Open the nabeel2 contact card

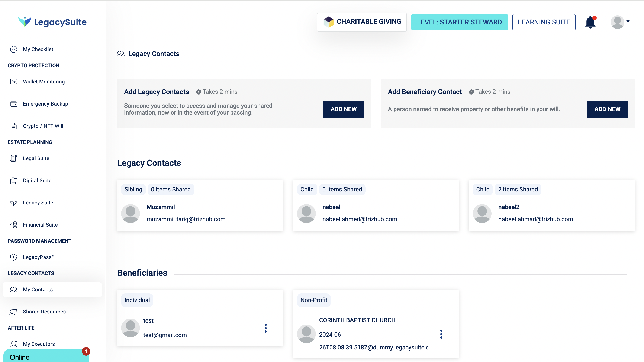(551, 205)
